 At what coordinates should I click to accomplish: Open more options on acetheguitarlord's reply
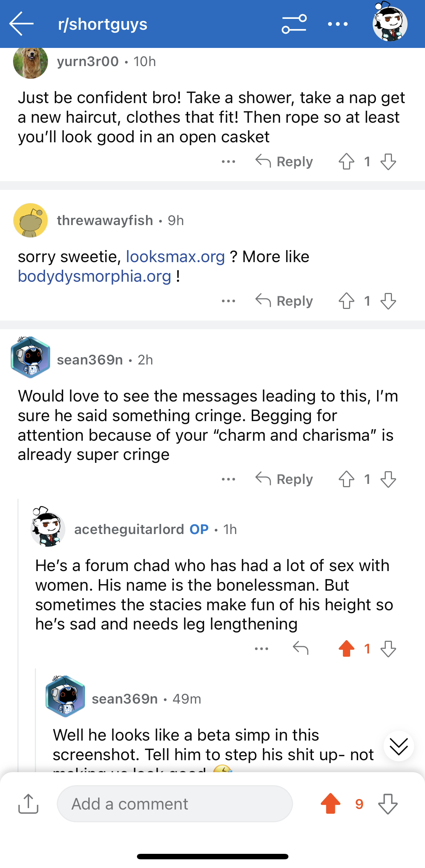click(x=262, y=648)
